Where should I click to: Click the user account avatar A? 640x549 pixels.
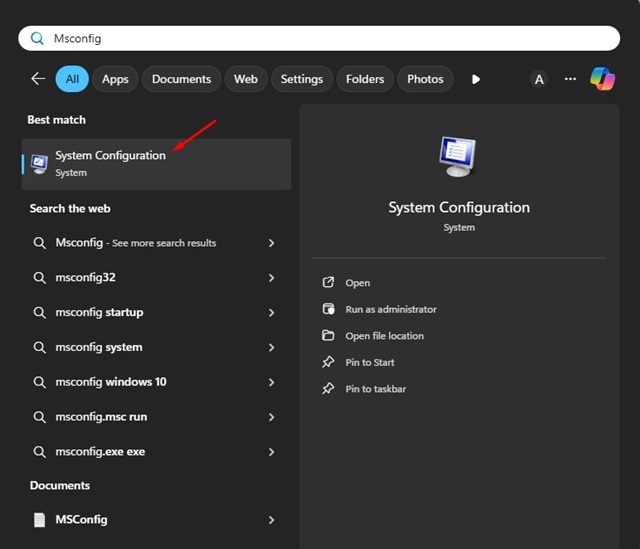pos(539,79)
